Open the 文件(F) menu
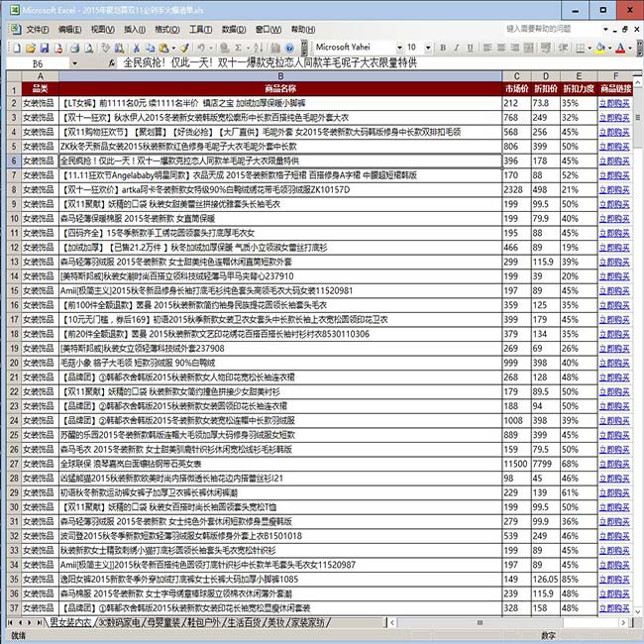This screenshot has width=644, height=644. point(38,29)
